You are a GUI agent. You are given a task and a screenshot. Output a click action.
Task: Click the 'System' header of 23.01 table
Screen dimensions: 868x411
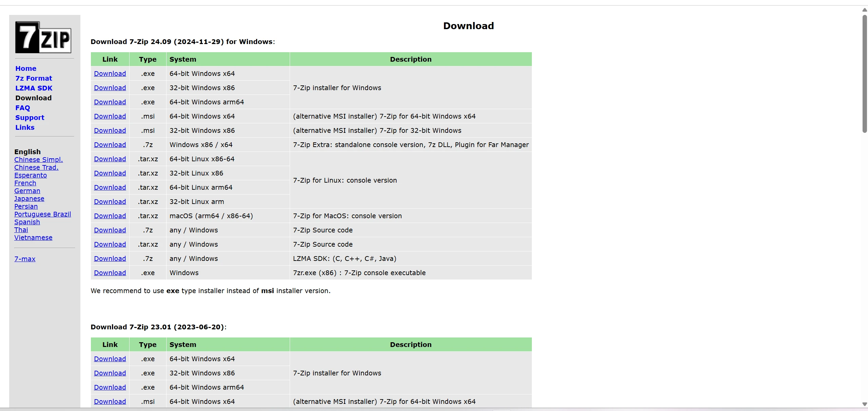(228, 345)
